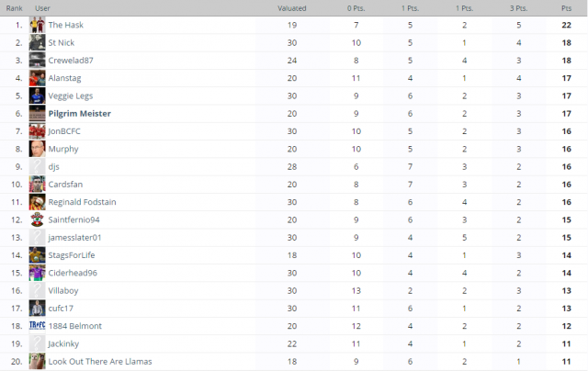This screenshot has height=371, width=588.
Task: View Murphy's avatar photo
Action: pyautogui.click(x=37, y=149)
